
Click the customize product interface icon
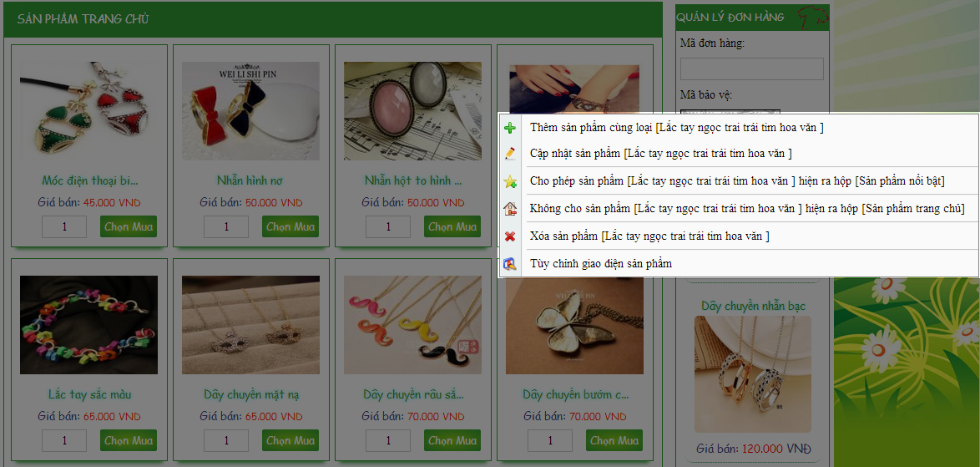point(510,264)
